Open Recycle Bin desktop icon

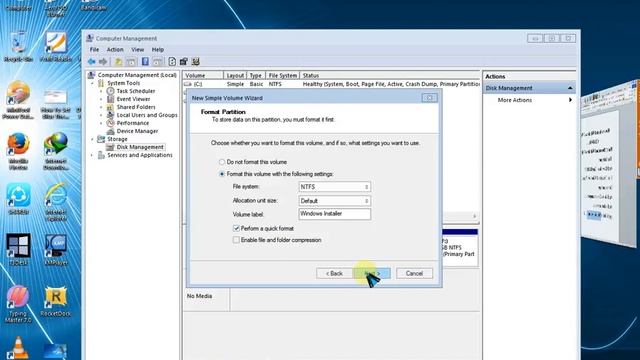pos(18,47)
